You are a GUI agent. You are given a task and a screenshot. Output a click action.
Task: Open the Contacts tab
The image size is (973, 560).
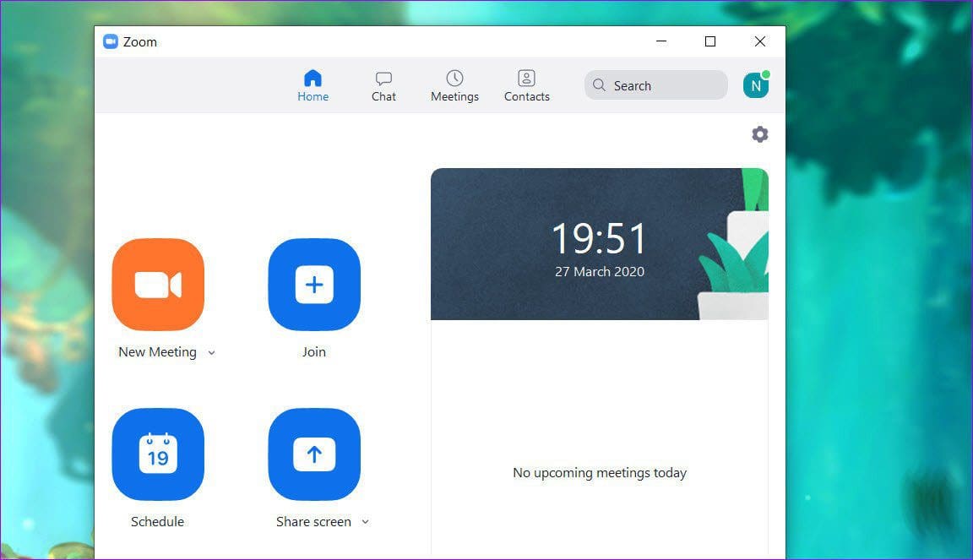[x=527, y=85]
